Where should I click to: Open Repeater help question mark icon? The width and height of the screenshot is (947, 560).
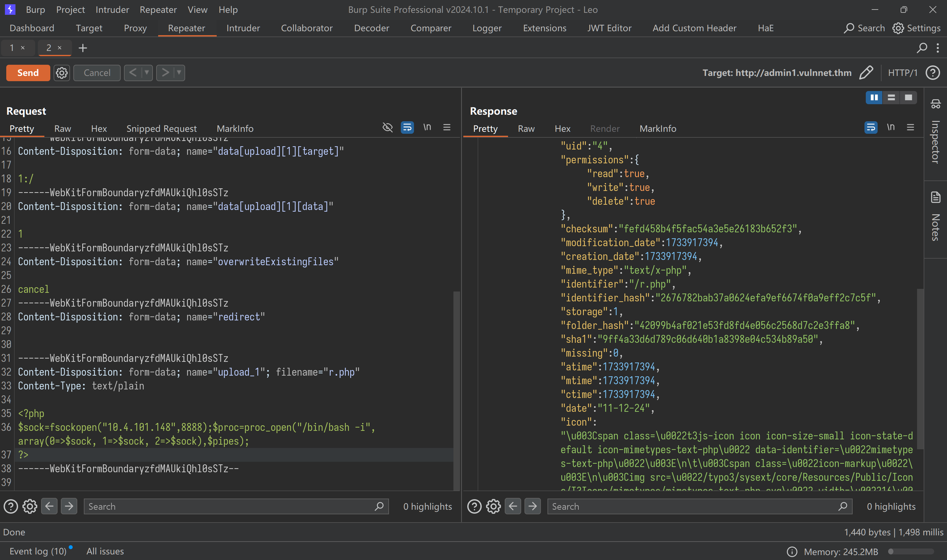click(x=933, y=73)
